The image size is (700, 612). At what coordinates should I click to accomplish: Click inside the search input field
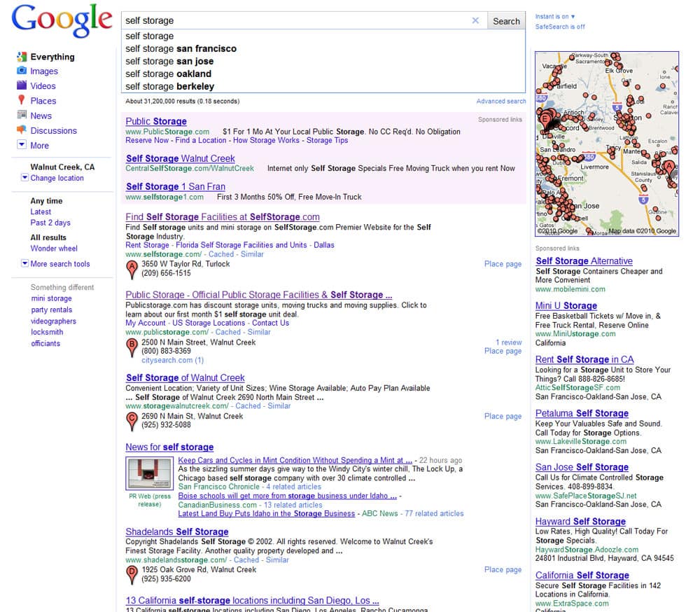click(x=296, y=20)
